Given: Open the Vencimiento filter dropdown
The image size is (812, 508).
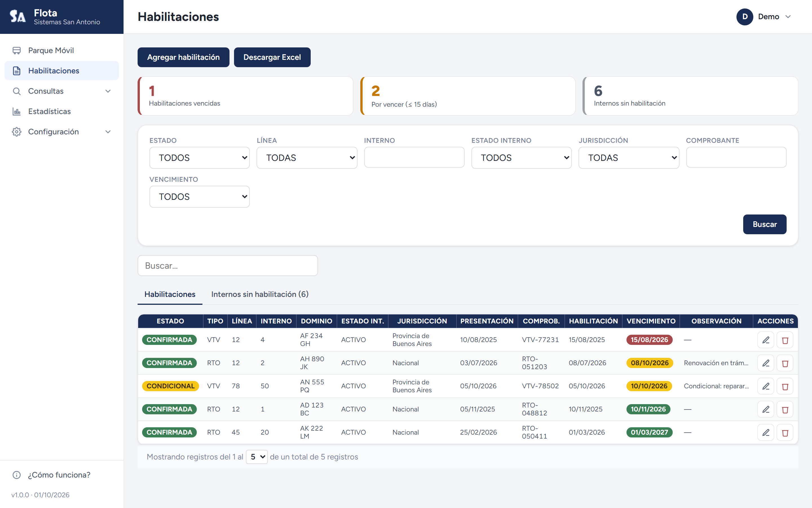Looking at the screenshot, I should point(199,196).
